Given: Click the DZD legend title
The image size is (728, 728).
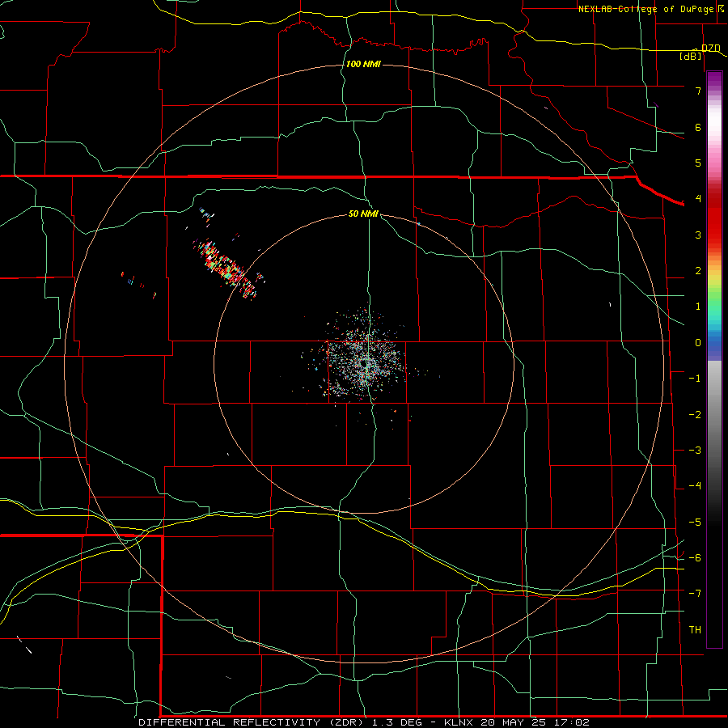Looking at the screenshot, I should point(711,48).
